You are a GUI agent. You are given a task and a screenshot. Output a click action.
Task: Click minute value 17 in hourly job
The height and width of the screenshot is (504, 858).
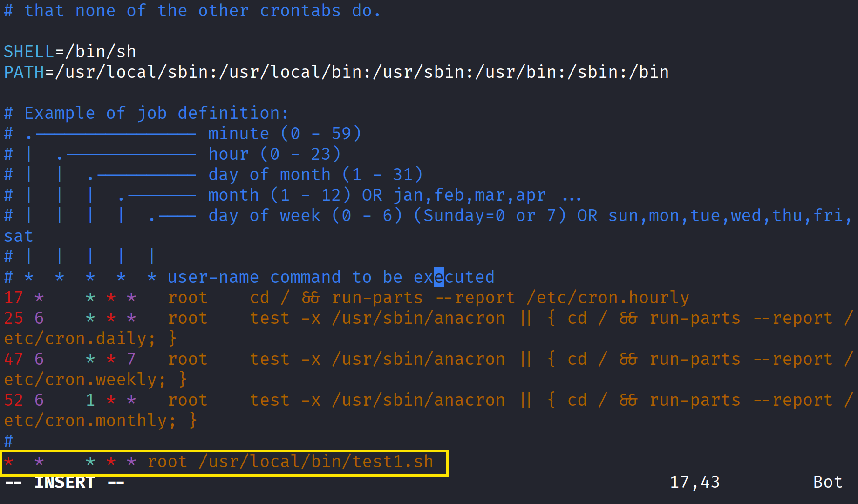pyautogui.click(x=14, y=298)
